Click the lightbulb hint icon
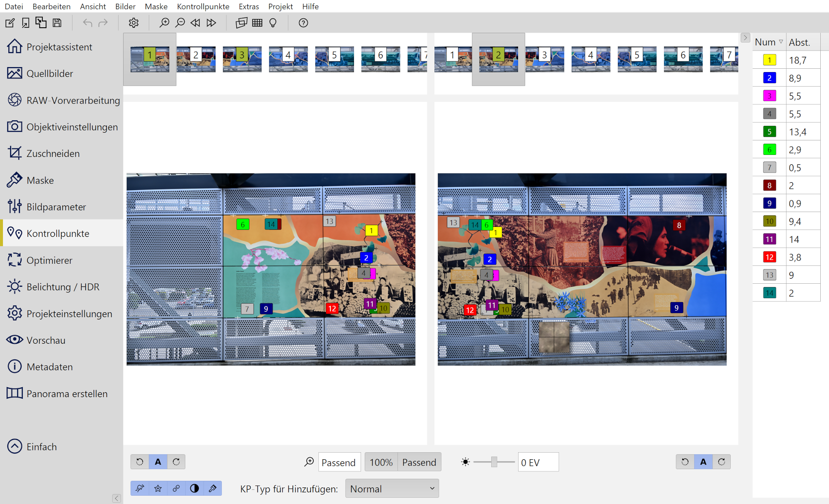This screenshot has width=829, height=504. click(x=273, y=23)
